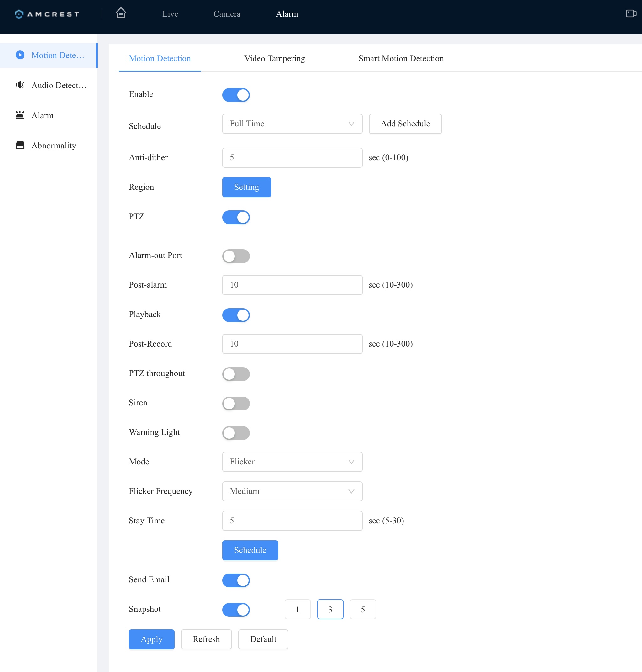Disable the Send Email toggle
Viewport: 642px width, 672px height.
click(x=236, y=580)
